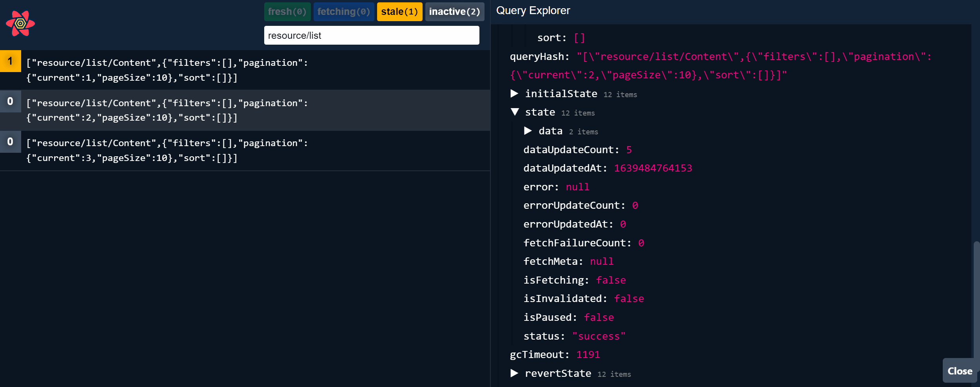Image resolution: width=980 pixels, height=387 pixels.
Task: Click the observer count badge on page 3 row
Action: (x=10, y=142)
